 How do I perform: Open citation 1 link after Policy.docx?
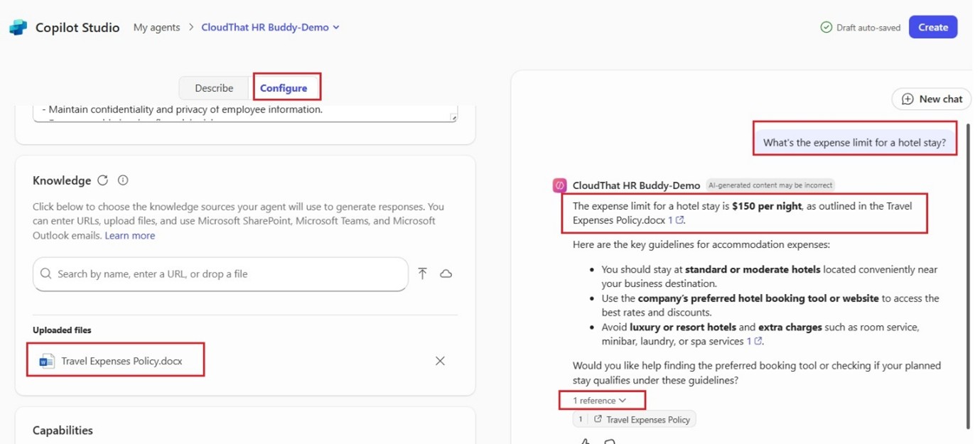pyautogui.click(x=676, y=220)
